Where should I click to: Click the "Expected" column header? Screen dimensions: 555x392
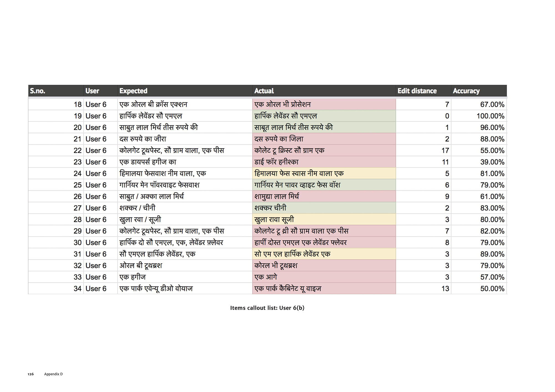pos(133,91)
